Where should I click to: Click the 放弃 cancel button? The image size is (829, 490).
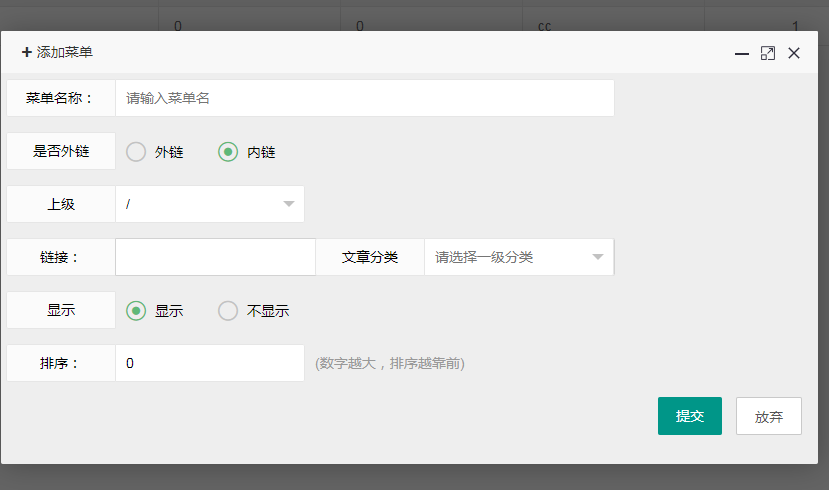pyautogui.click(x=769, y=416)
